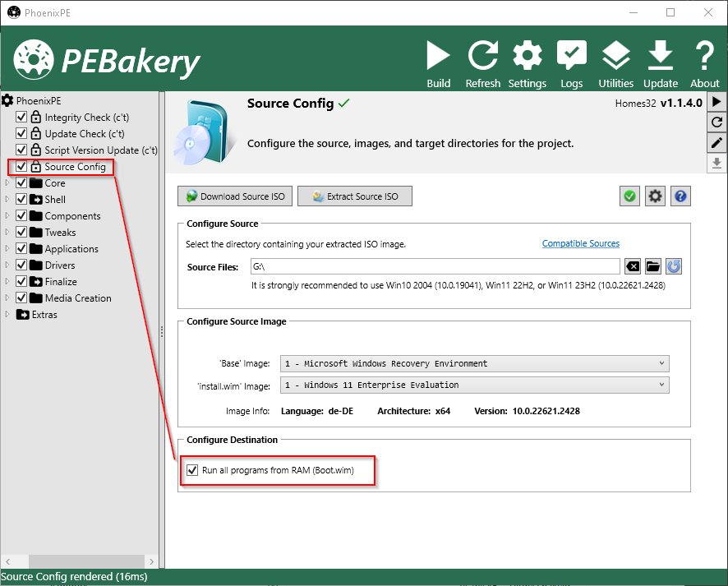728x586 pixels.
Task: Select the Media Creation tree item
Action: (x=78, y=298)
